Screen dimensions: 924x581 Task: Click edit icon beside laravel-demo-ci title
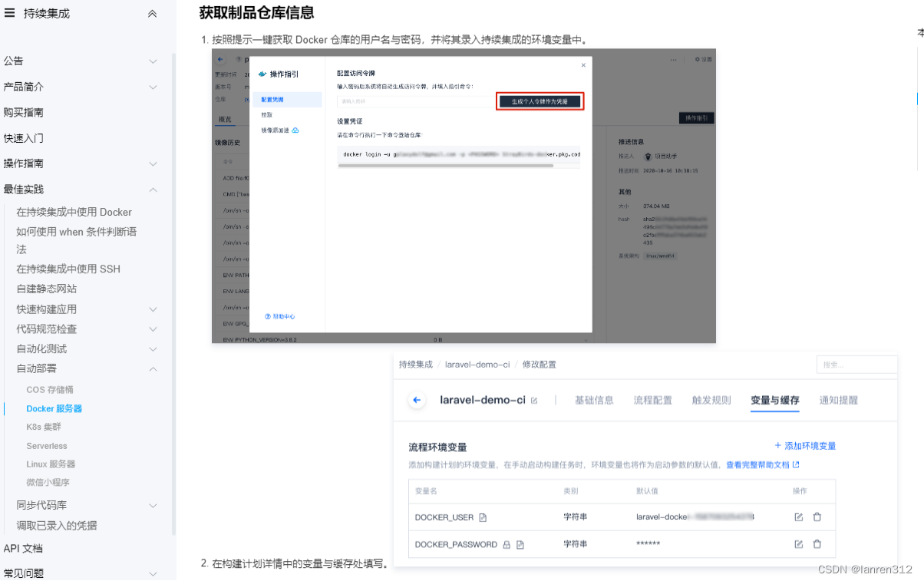click(534, 401)
